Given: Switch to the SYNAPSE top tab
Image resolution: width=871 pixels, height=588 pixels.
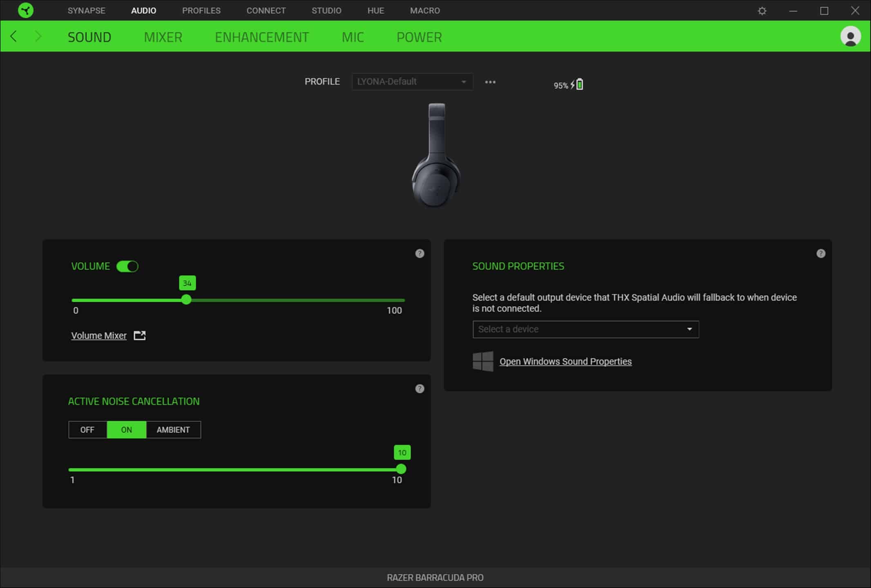Looking at the screenshot, I should [x=86, y=11].
